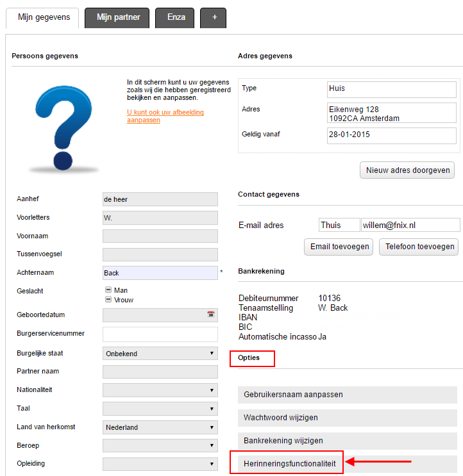Follow the afbeelding aanpassen link
The image size is (463, 476).
tap(165, 116)
